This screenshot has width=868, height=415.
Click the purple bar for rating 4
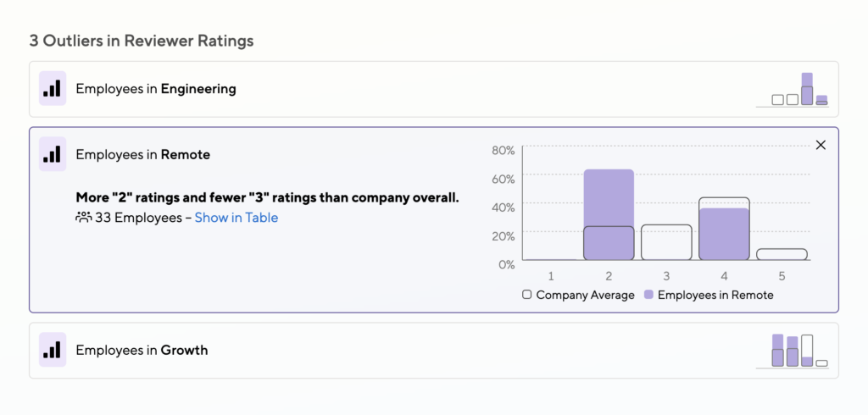coord(724,234)
